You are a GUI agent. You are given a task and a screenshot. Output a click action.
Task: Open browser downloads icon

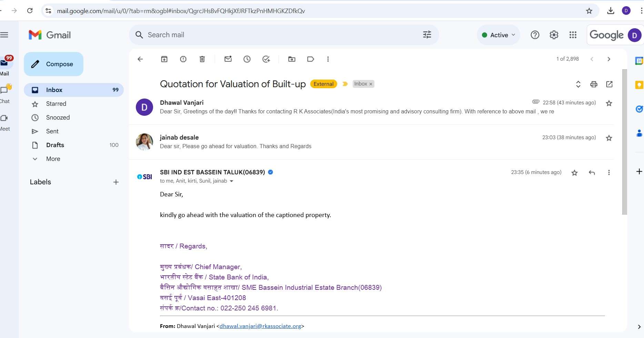click(611, 11)
